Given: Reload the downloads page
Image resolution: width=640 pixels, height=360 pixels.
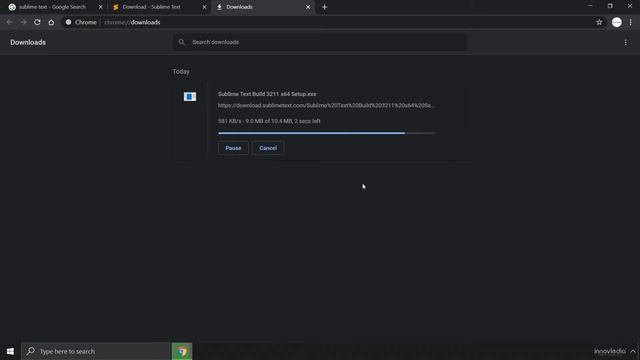Looking at the screenshot, I should [x=37, y=22].
